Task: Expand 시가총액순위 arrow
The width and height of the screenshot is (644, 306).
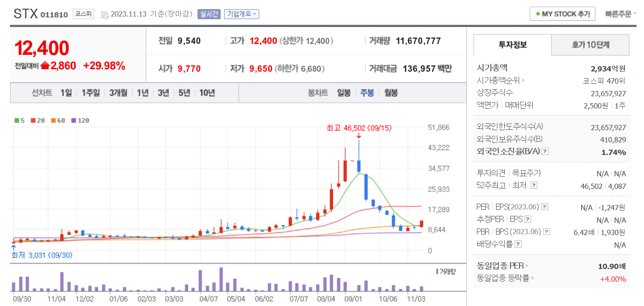Action: 523,81
